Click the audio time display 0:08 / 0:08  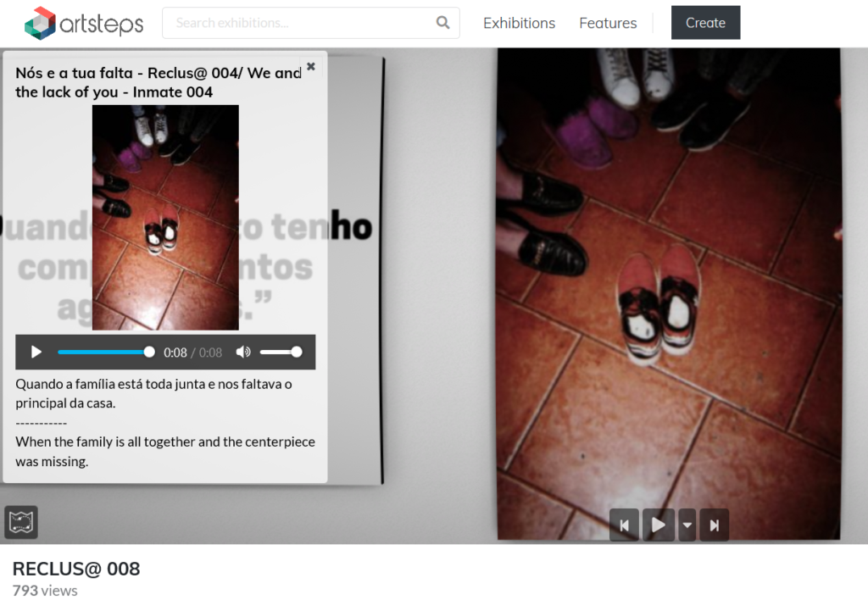pos(192,353)
